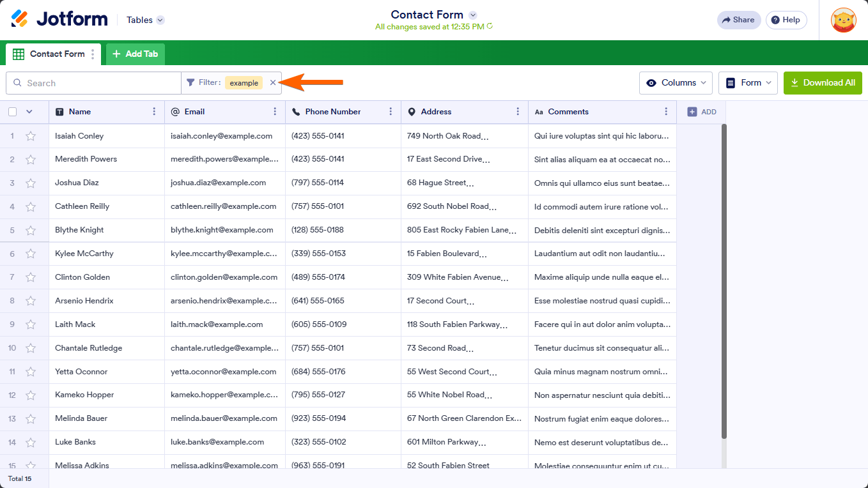Star the Kylee McCarthy row
868x488 pixels.
31,254
